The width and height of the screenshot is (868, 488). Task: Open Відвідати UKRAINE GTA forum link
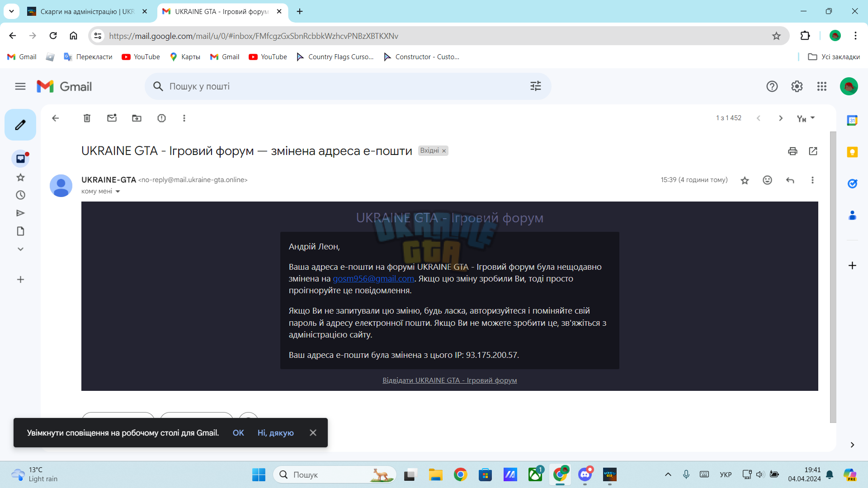point(450,380)
